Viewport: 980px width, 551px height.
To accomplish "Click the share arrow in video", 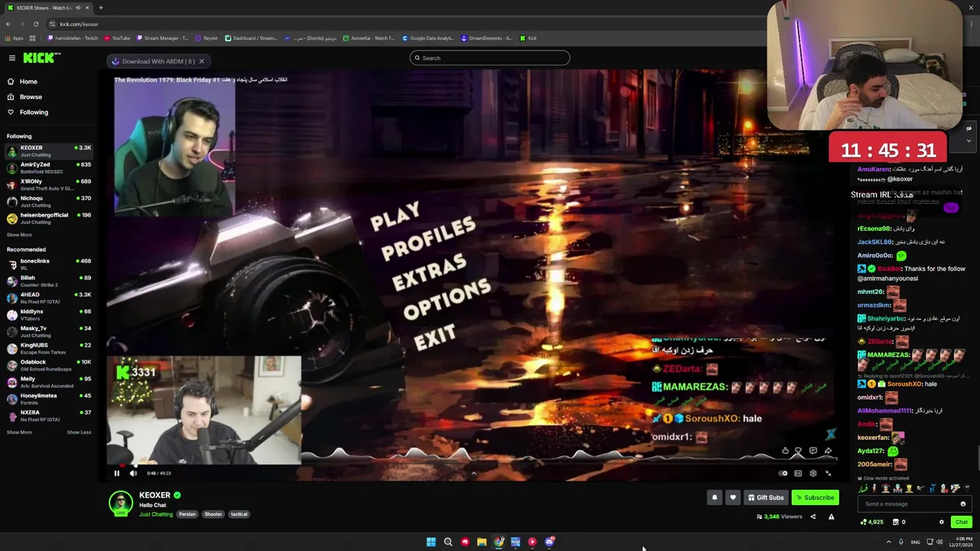I will pos(828,452).
